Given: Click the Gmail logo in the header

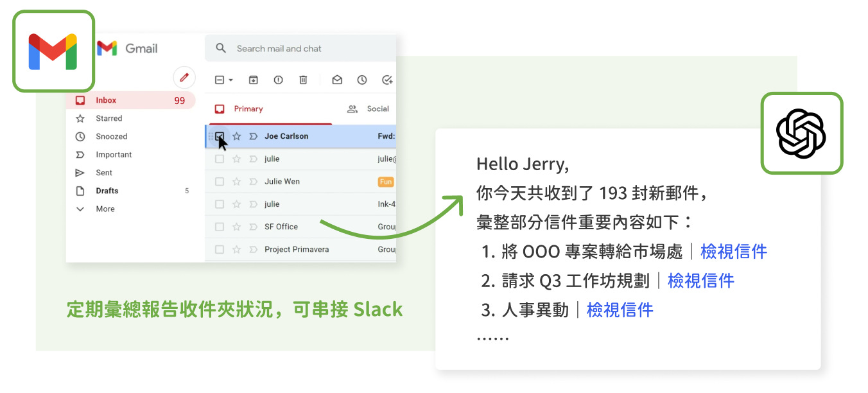Looking at the screenshot, I should (x=127, y=48).
